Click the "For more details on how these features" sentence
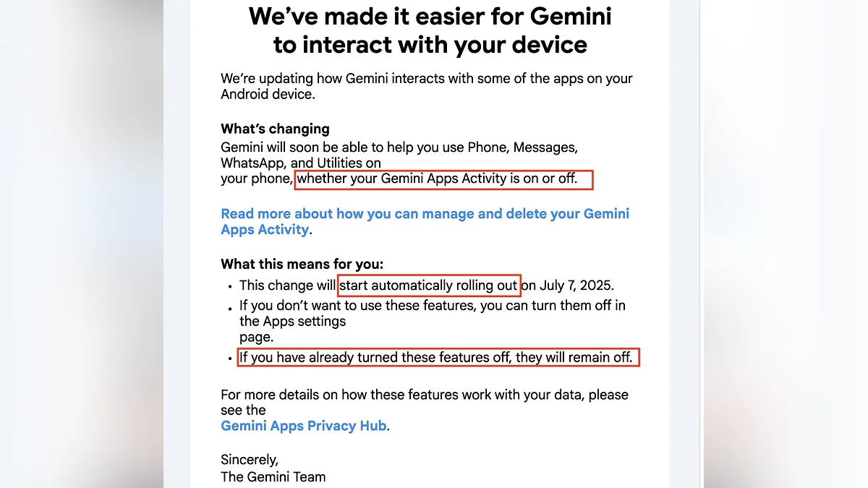Viewport: 868px width, 488px height. coord(424,395)
